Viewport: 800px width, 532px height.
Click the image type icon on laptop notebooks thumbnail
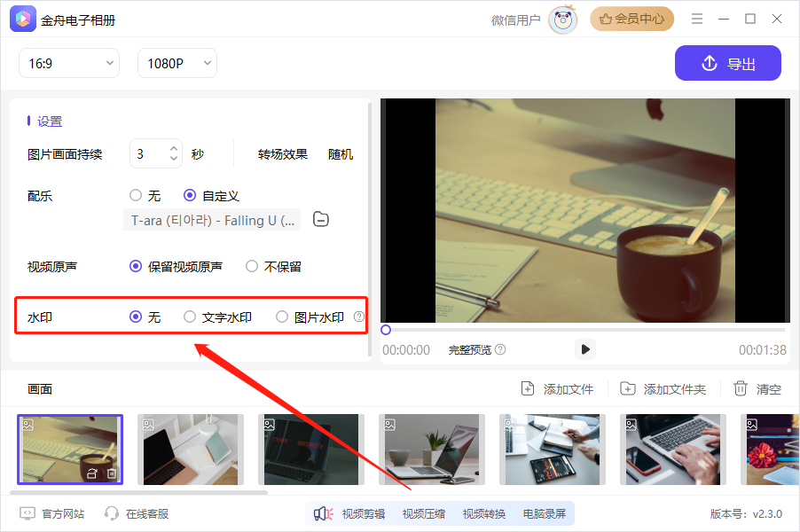[148, 425]
